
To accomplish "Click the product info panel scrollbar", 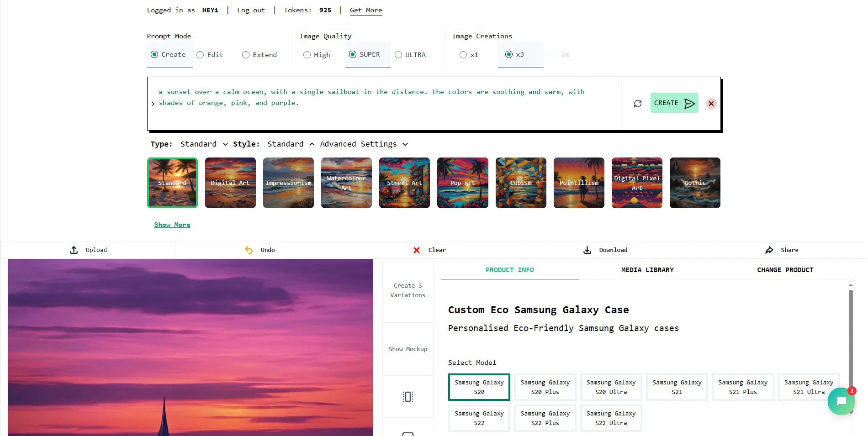I will coord(851,338).
